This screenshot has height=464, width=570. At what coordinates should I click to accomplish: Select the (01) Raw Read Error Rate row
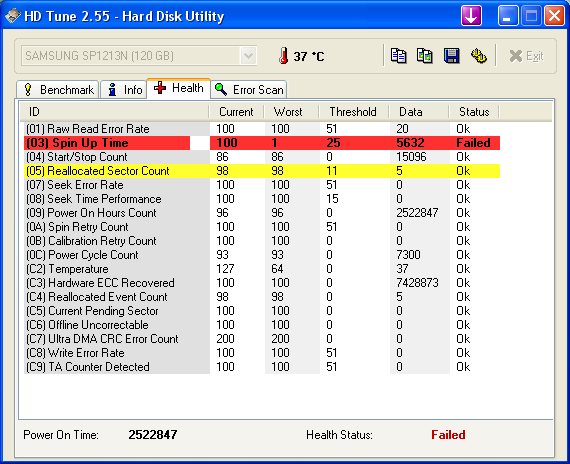pos(262,129)
